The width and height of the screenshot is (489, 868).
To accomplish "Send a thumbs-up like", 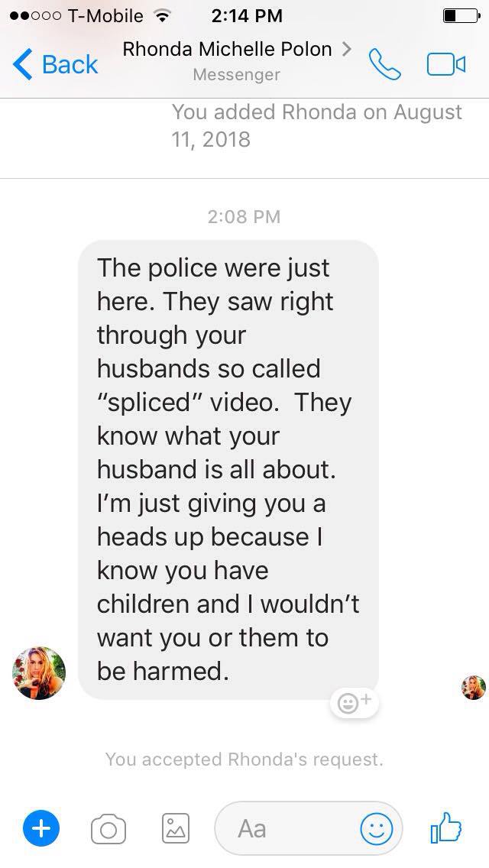I will 445,828.
